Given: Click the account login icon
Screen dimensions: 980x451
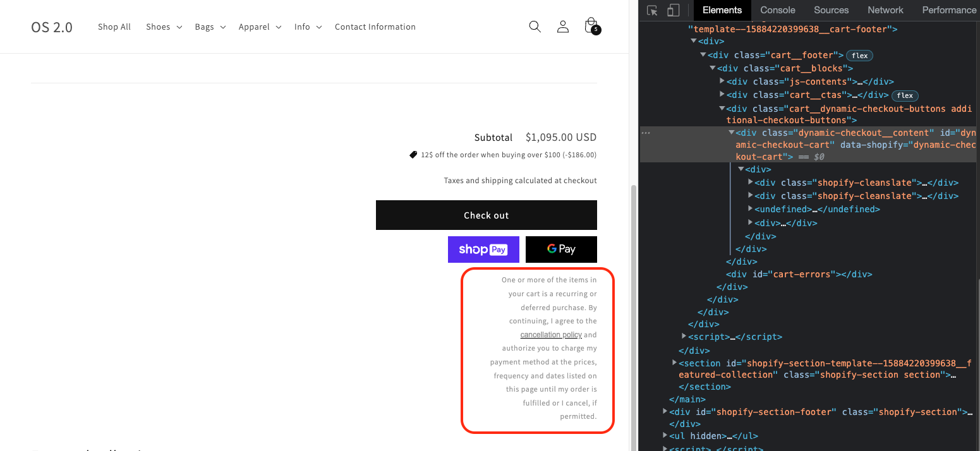Looking at the screenshot, I should [x=562, y=27].
